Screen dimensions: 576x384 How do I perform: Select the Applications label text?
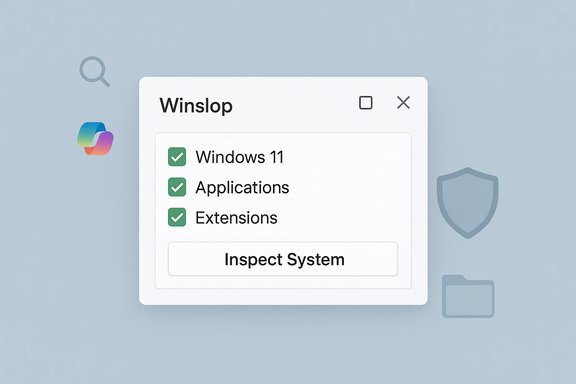pyautogui.click(x=242, y=188)
